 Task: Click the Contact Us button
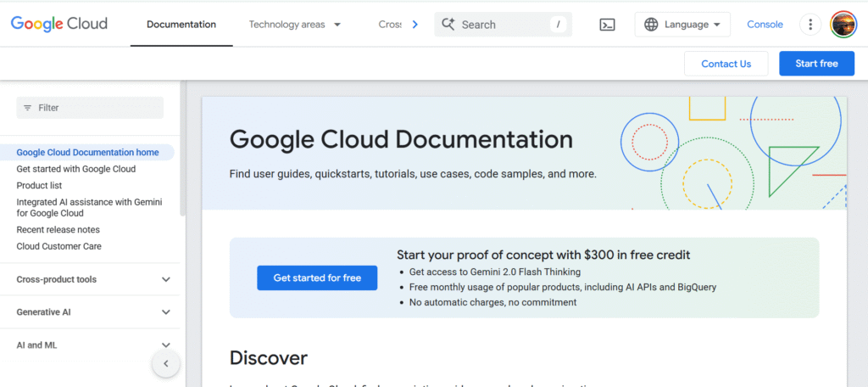(x=726, y=64)
